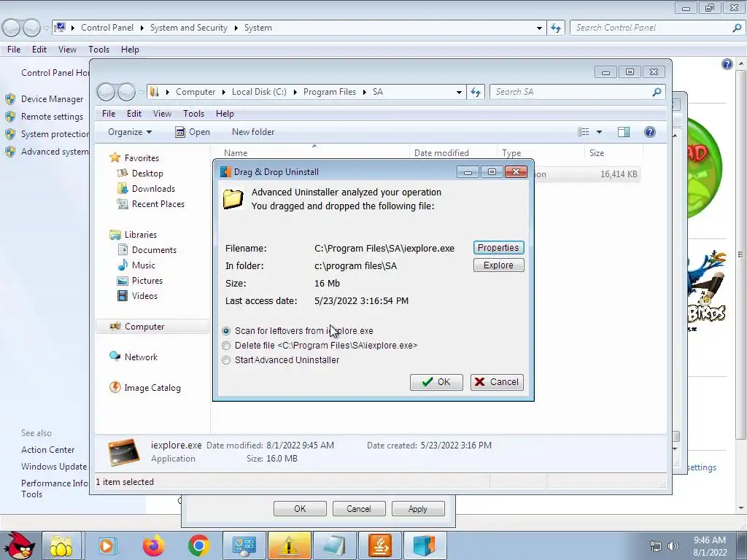The height and width of the screenshot is (560, 747).
Task: Click the volume speaker tray icon
Action: point(673,546)
